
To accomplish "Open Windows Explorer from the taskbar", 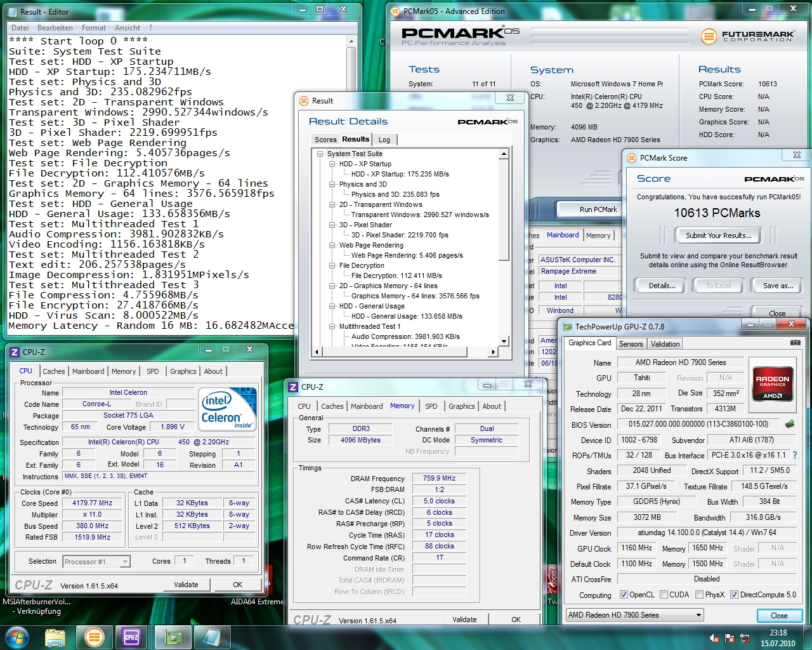I will [56, 637].
